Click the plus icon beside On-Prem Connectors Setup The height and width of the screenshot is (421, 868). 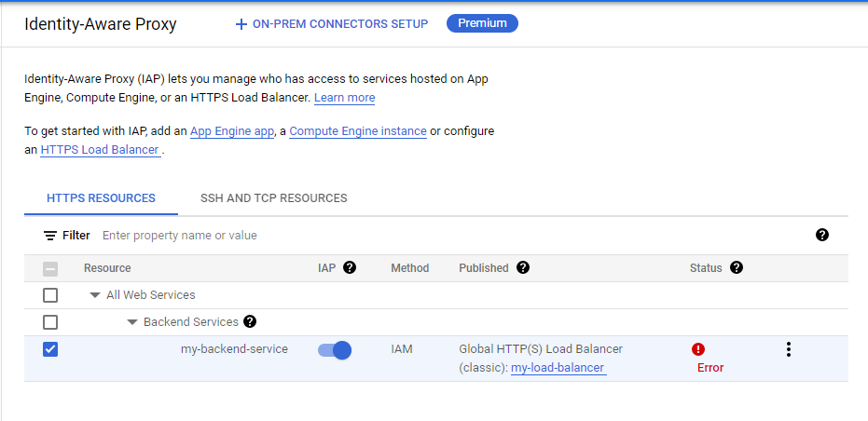pyautogui.click(x=241, y=24)
